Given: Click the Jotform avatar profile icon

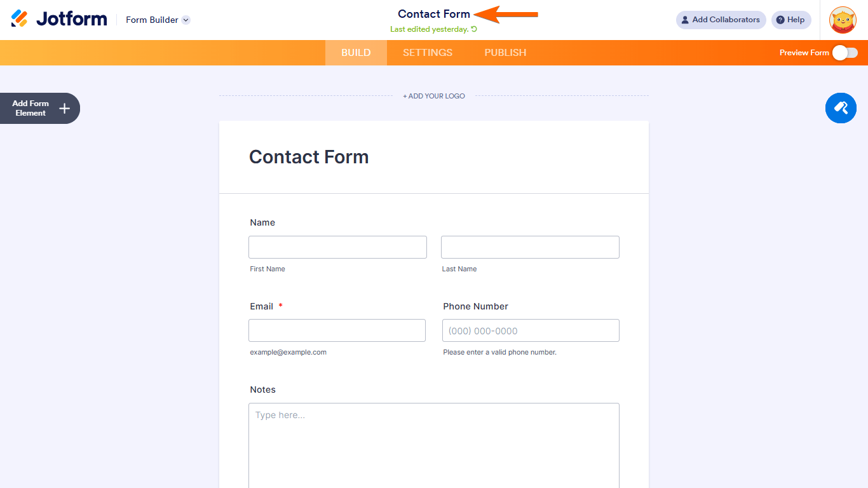Looking at the screenshot, I should [x=843, y=20].
